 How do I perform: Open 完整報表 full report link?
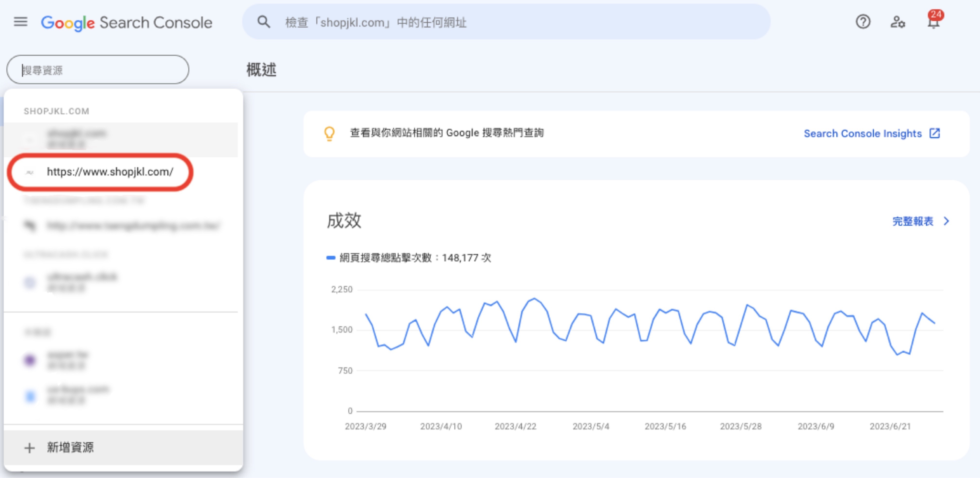[x=913, y=221]
